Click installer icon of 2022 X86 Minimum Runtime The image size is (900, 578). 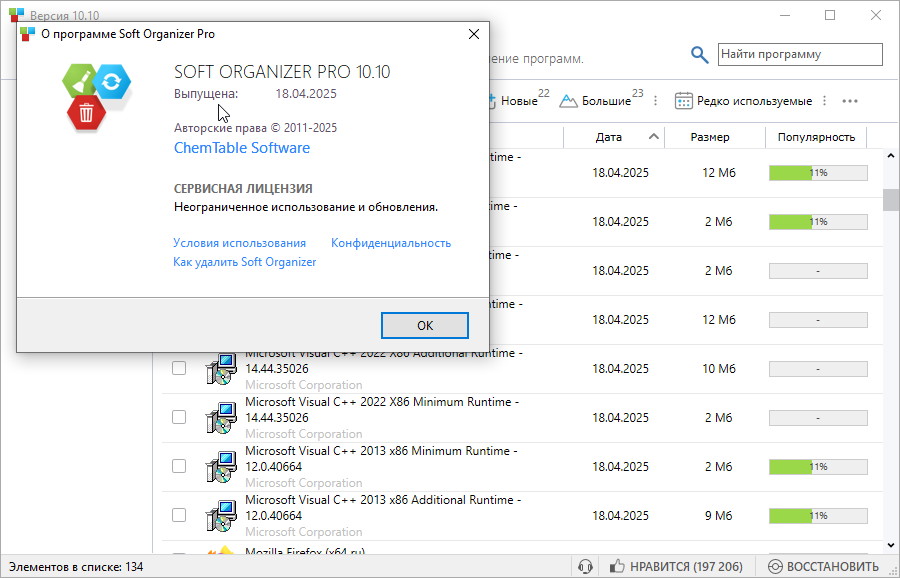click(220, 418)
